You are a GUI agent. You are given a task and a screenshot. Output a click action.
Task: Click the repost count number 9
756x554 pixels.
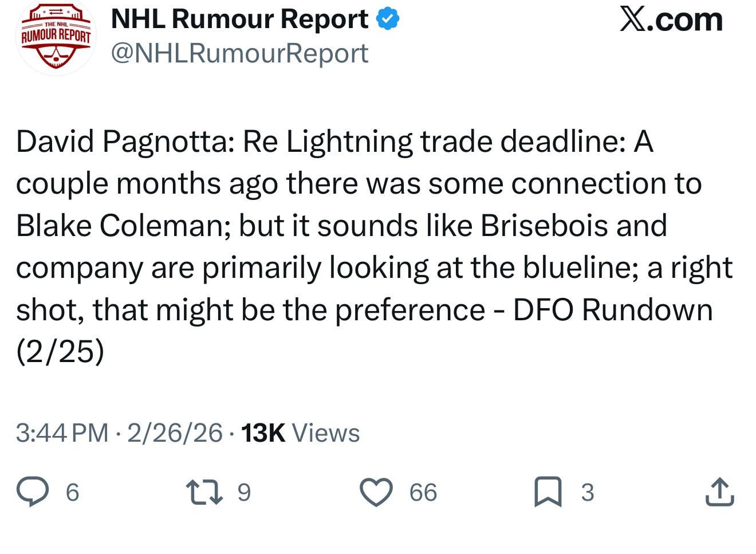[x=244, y=493]
